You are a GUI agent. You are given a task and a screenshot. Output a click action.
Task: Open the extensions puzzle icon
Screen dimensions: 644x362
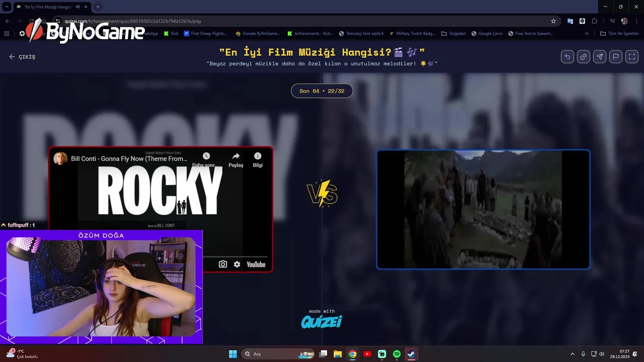pos(594,21)
